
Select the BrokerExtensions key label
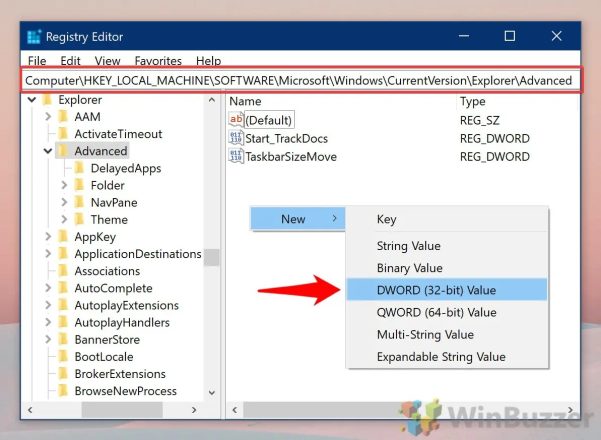tap(120, 374)
